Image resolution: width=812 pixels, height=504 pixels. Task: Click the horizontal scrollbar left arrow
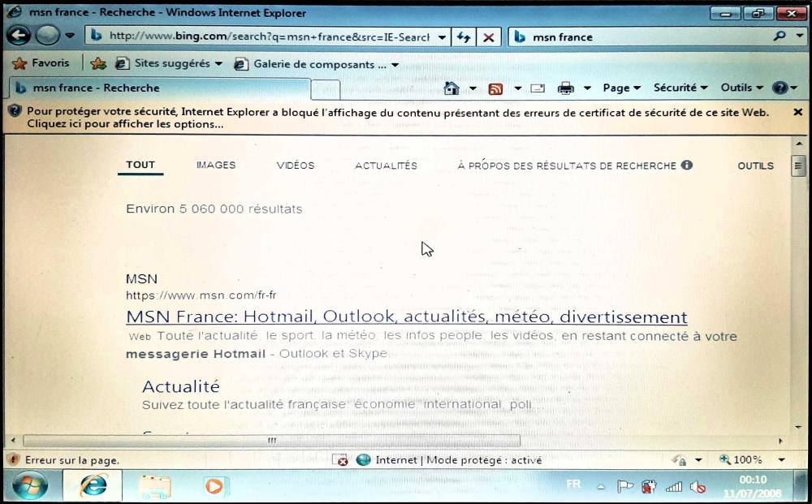click(13, 441)
